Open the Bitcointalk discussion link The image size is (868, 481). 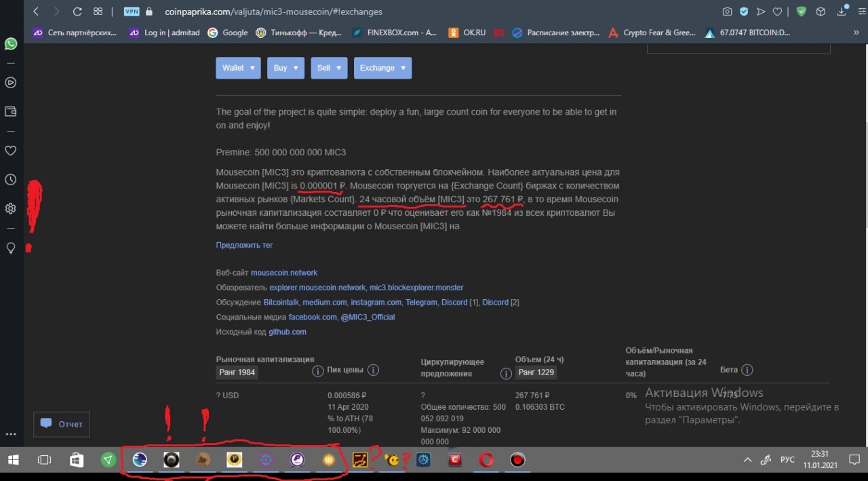(x=281, y=303)
